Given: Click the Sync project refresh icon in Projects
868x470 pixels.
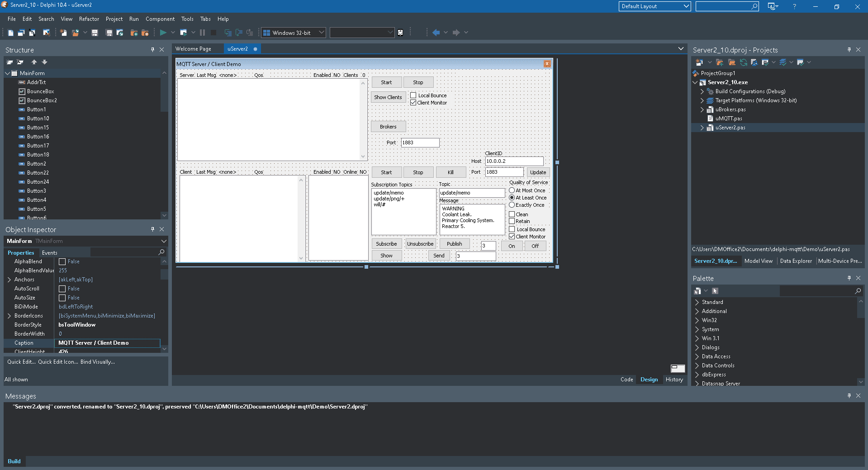Looking at the screenshot, I should tap(743, 62).
